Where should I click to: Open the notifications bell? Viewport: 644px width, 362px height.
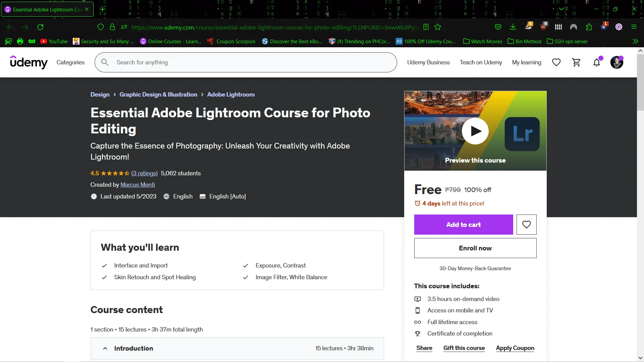pos(597,62)
